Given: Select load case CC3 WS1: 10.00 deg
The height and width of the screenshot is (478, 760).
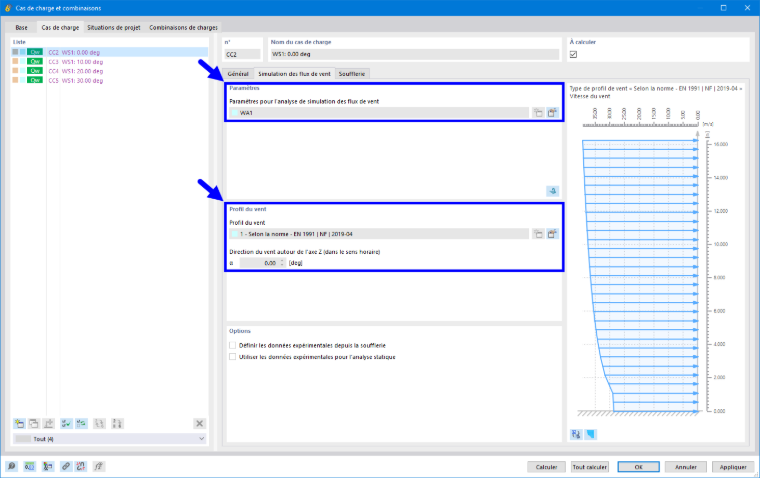Looking at the screenshot, I should click(110, 62).
